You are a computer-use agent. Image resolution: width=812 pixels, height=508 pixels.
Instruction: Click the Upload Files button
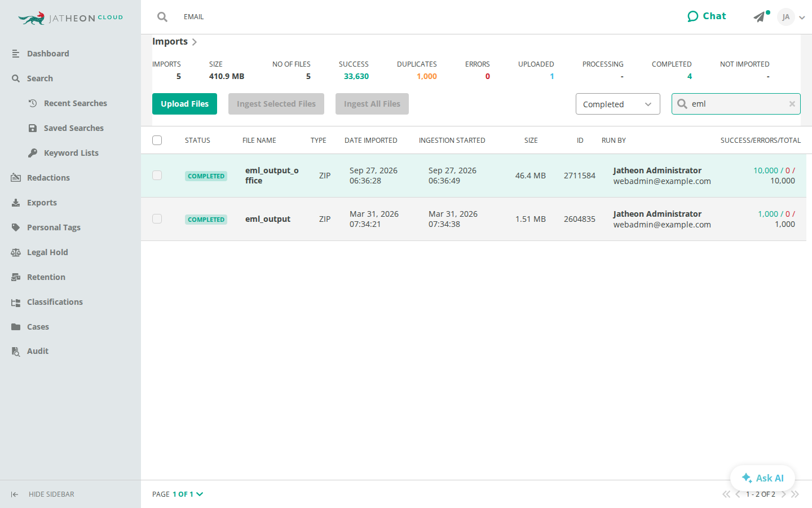184,104
